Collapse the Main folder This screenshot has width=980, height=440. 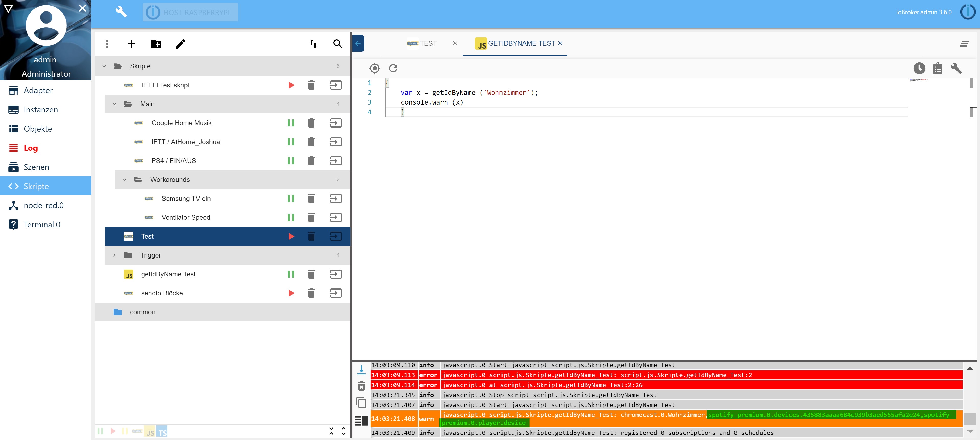pos(114,104)
